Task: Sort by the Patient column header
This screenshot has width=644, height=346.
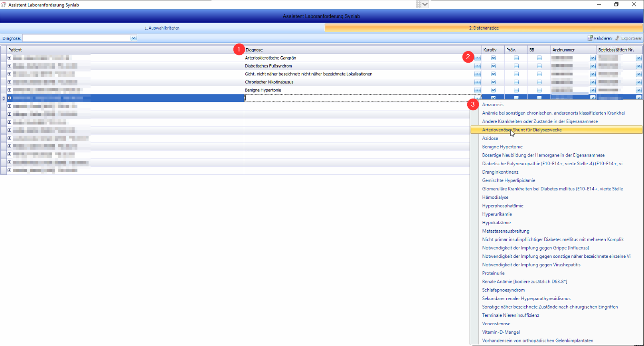Action: pos(120,50)
